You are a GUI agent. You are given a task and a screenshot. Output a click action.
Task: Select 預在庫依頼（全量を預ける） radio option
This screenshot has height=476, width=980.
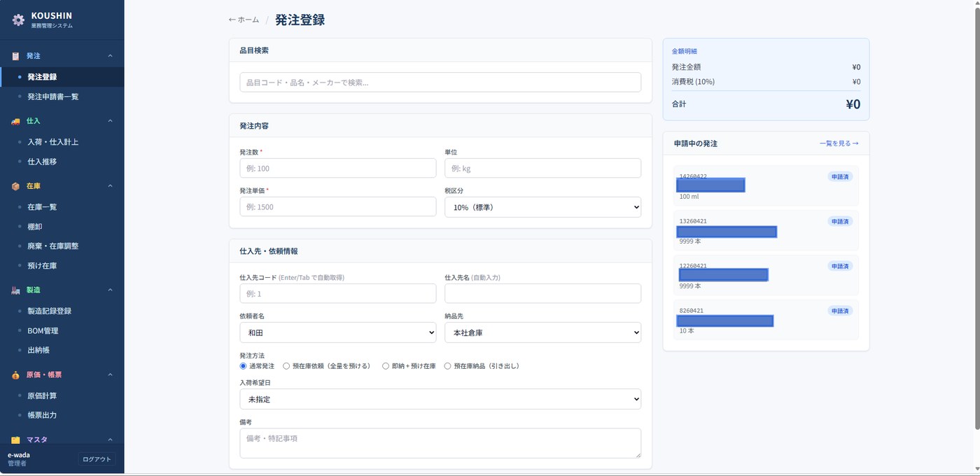[x=286, y=366]
